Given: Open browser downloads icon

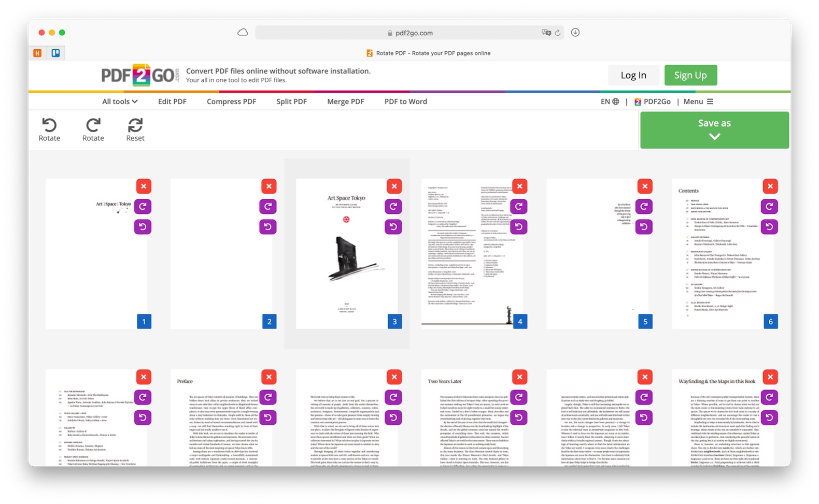Looking at the screenshot, I should coord(575,32).
